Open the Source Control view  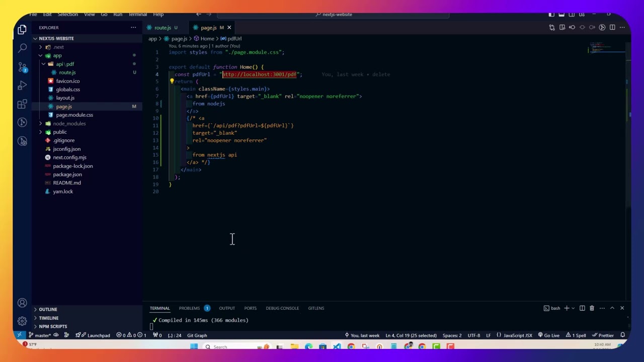tap(22, 67)
